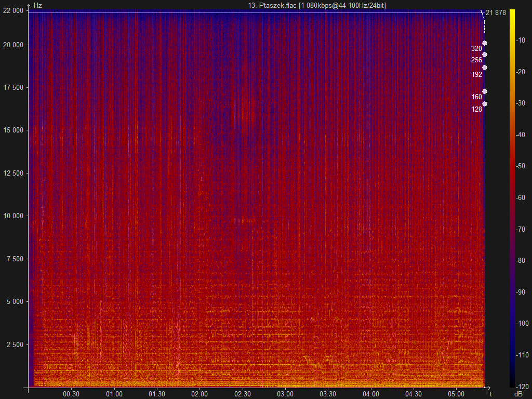
Task: Click the 2 500 frequency axis label
Action: [15, 345]
